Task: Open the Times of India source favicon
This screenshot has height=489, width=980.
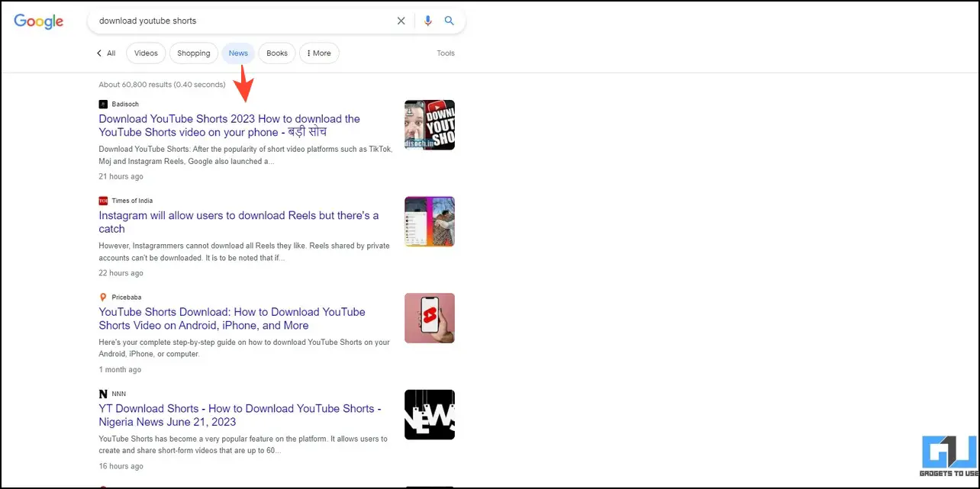Action: (103, 201)
